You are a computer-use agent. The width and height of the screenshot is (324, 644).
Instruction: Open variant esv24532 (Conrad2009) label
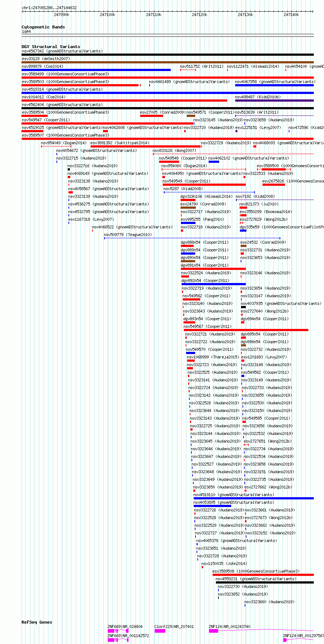(x=263, y=242)
